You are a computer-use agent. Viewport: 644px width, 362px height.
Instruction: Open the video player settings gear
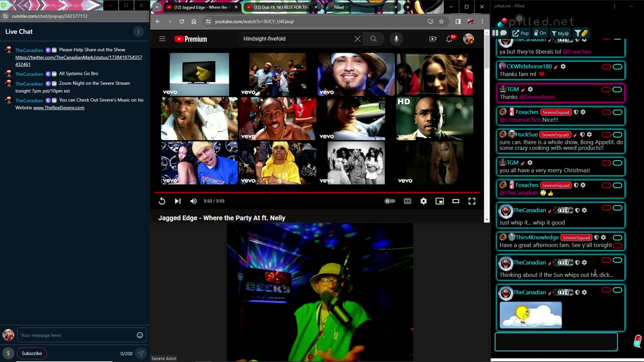point(424,201)
